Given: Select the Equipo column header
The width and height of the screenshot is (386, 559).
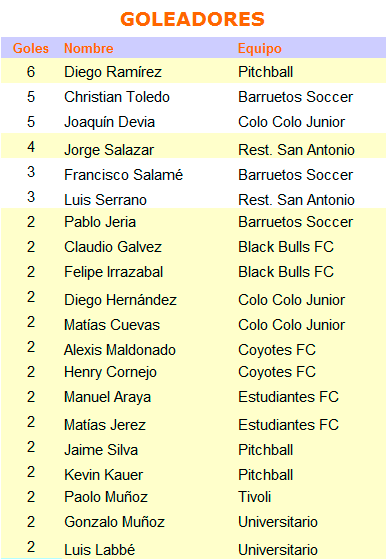Looking at the screenshot, I should 260,48.
